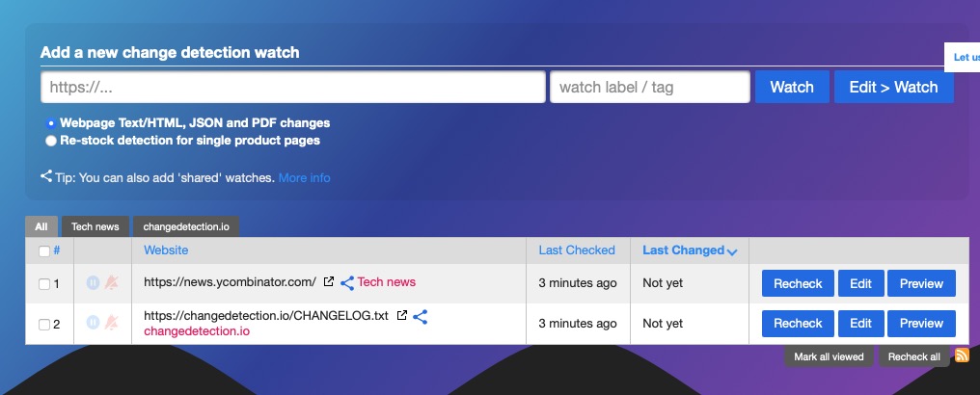
Task: Open CHANGELOG.txt external link icon
Action: pos(402,316)
